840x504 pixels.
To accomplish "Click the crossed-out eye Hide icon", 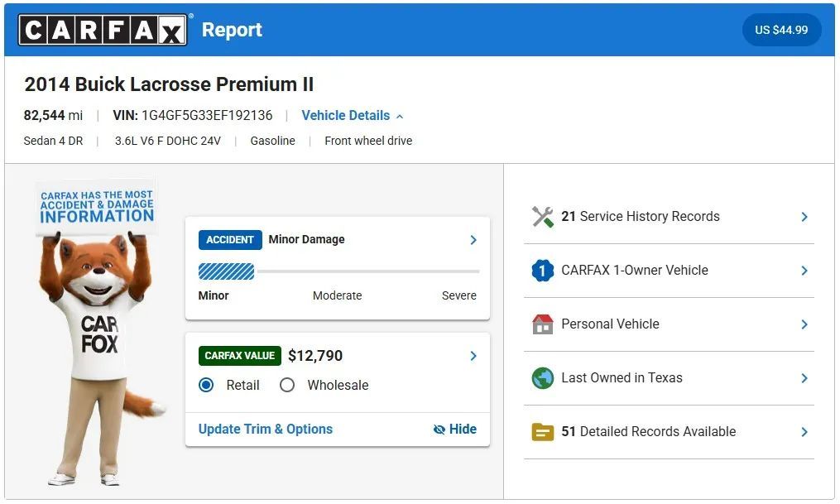I will click(439, 430).
